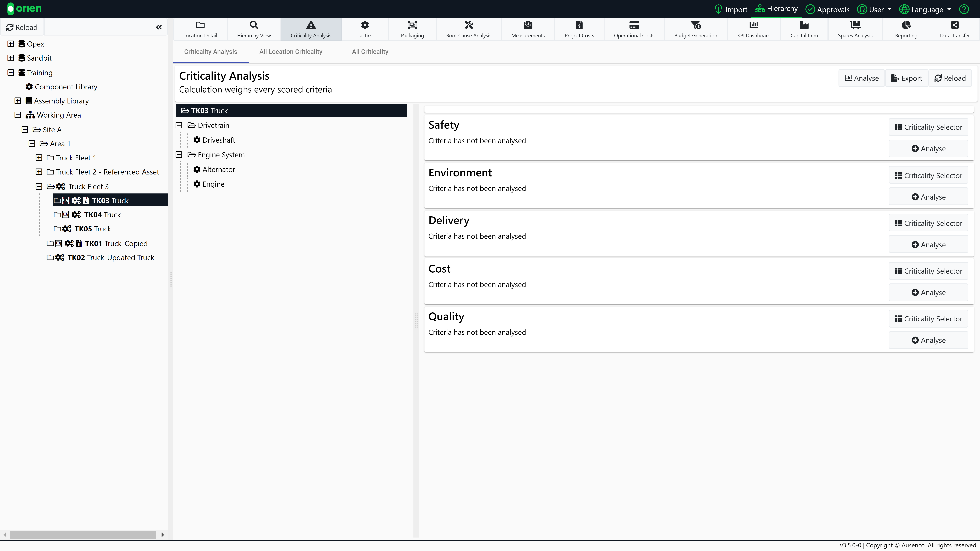This screenshot has height=551, width=980.
Task: Open the Help question mark icon
Action: (964, 9)
